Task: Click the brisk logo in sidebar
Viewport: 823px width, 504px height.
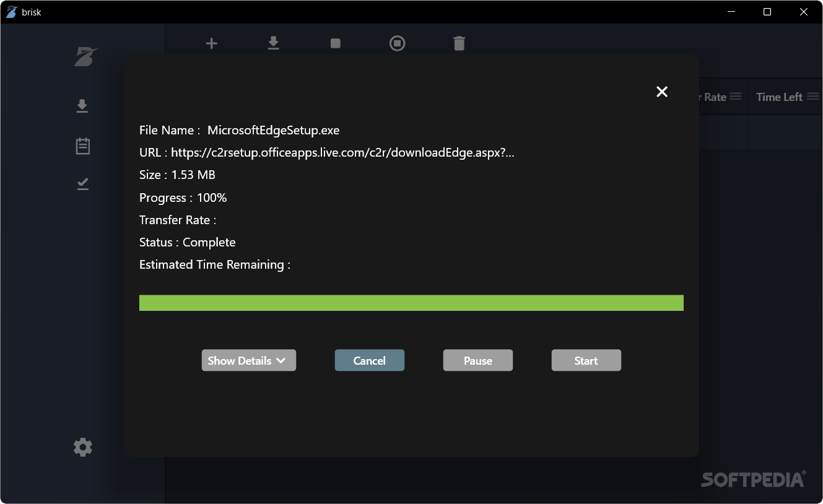Action: (86, 56)
